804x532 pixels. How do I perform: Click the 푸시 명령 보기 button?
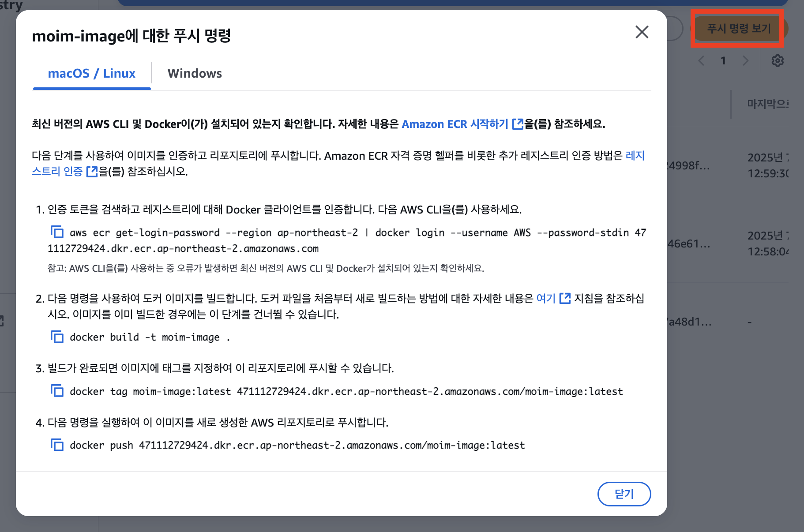tap(739, 29)
